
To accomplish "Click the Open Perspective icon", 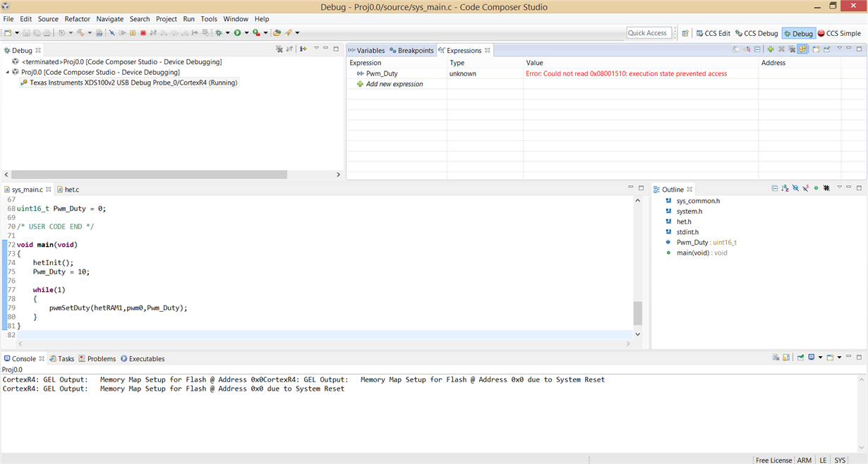I will (x=685, y=33).
